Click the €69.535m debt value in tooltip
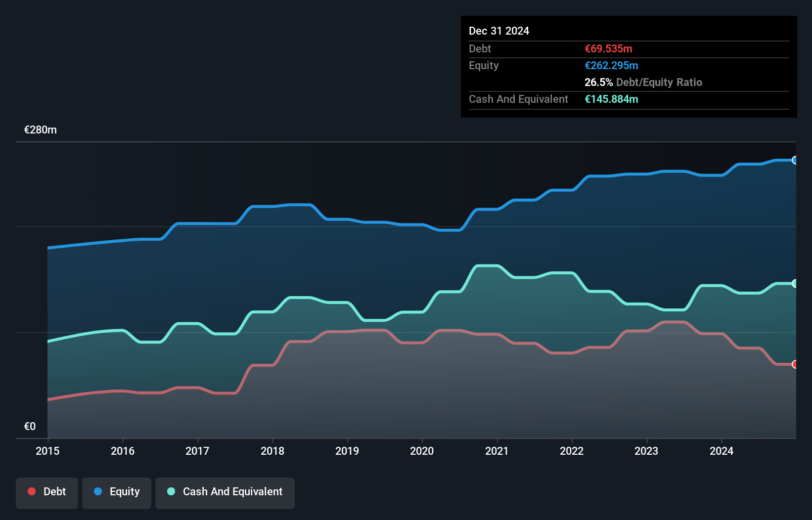Viewport: 812px width, 520px height. click(608, 48)
